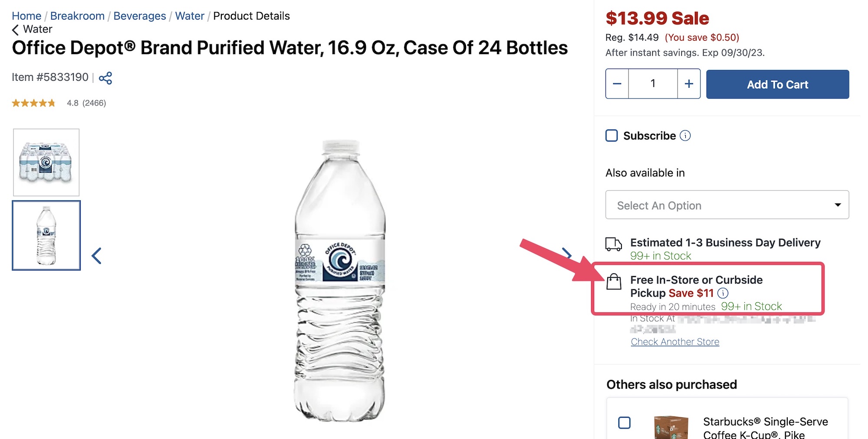Click the back arrow beside Water
868x439 pixels.
pyautogui.click(x=15, y=29)
